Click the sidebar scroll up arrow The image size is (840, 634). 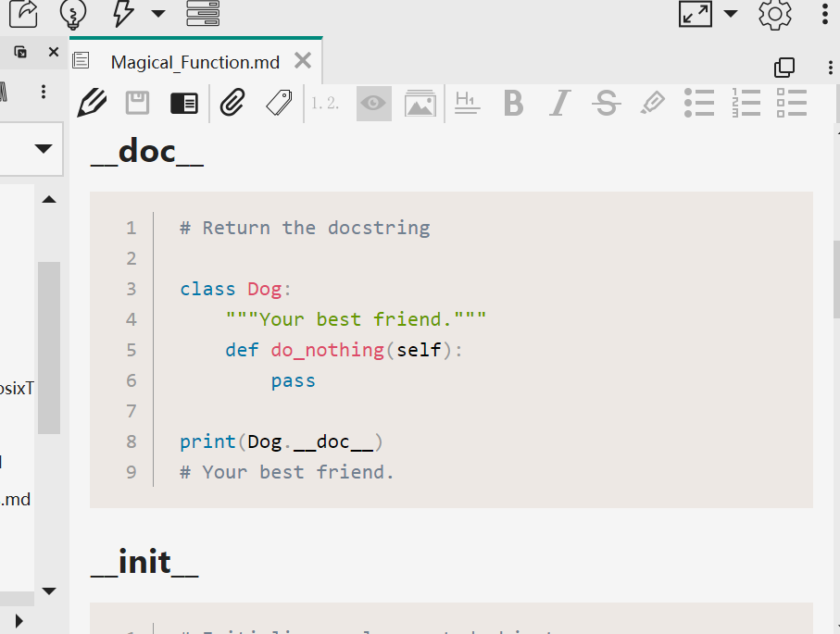pyautogui.click(x=49, y=200)
